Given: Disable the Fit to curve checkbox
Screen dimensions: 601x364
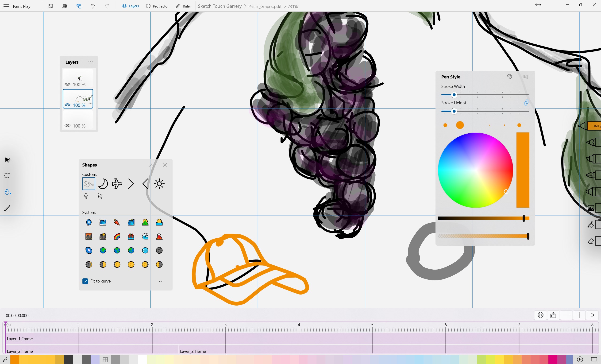Looking at the screenshot, I should 85,281.
